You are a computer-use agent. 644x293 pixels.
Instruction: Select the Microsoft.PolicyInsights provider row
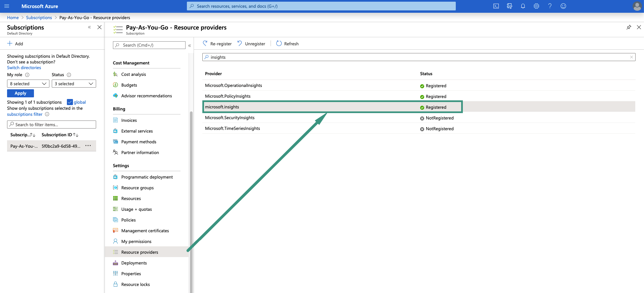click(x=419, y=96)
